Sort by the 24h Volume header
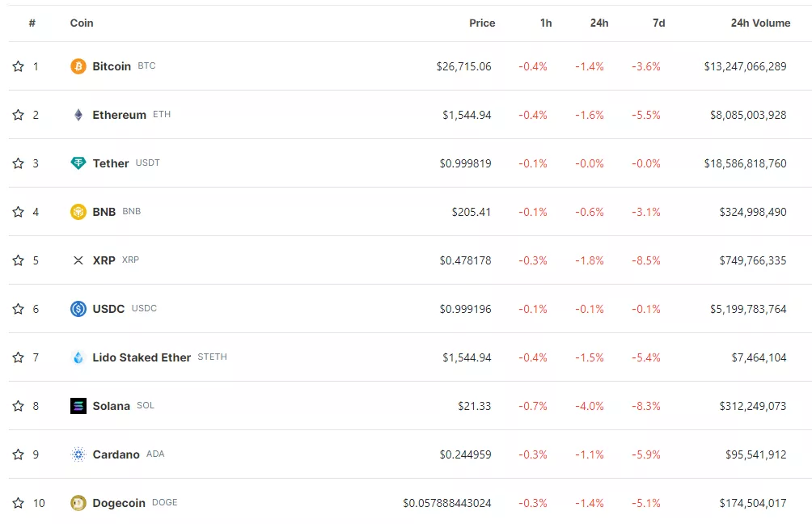The image size is (812, 524). click(760, 23)
